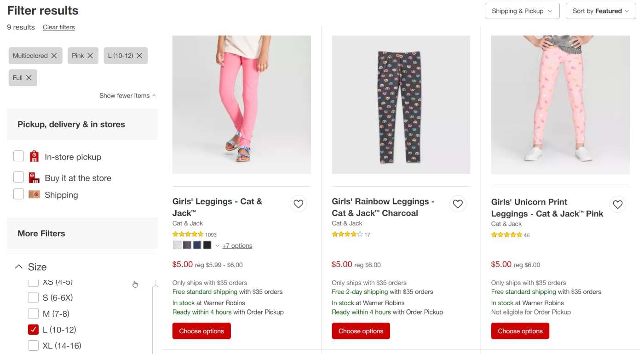Open the Unicorn Print Leggings product image
The height and width of the screenshot is (354, 644).
click(560, 105)
